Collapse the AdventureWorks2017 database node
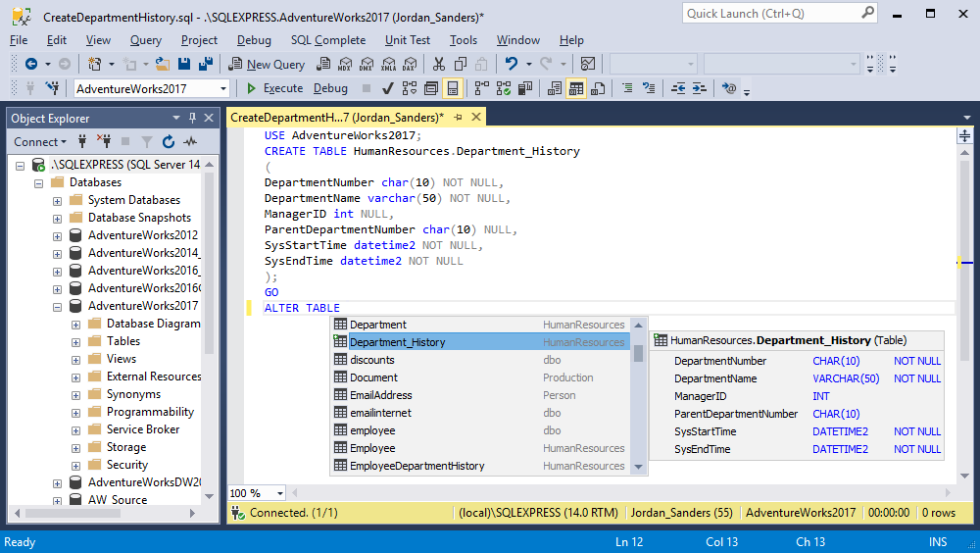 (57, 307)
